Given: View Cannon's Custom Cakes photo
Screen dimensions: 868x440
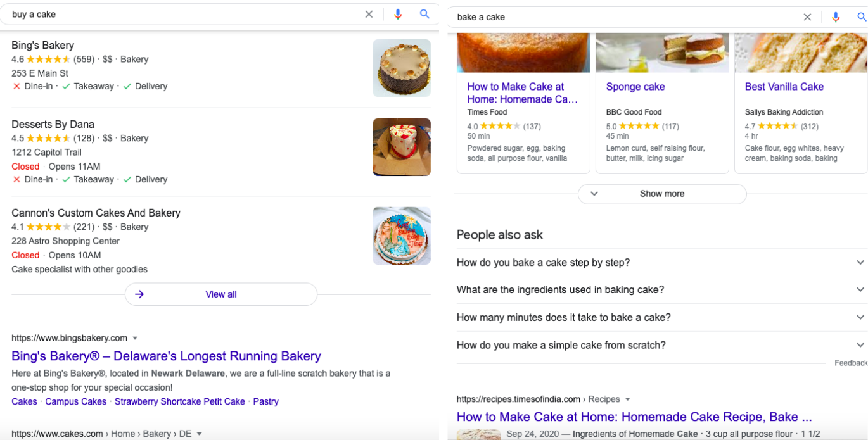Looking at the screenshot, I should pos(402,236).
